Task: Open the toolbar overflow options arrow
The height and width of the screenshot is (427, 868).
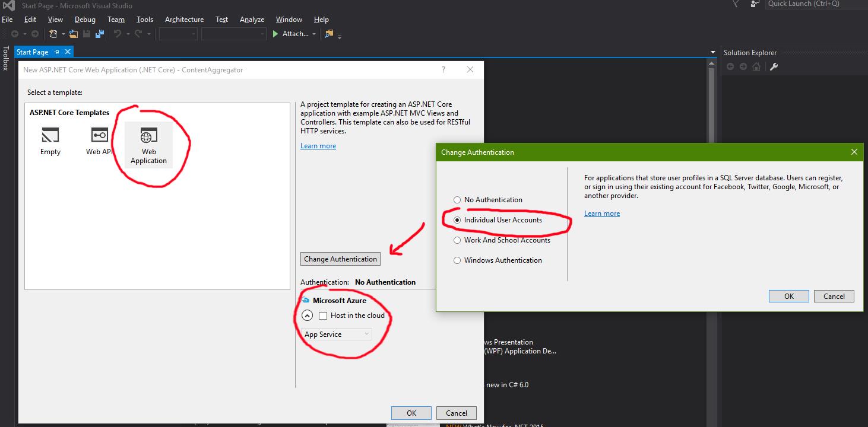Action: pyautogui.click(x=340, y=37)
